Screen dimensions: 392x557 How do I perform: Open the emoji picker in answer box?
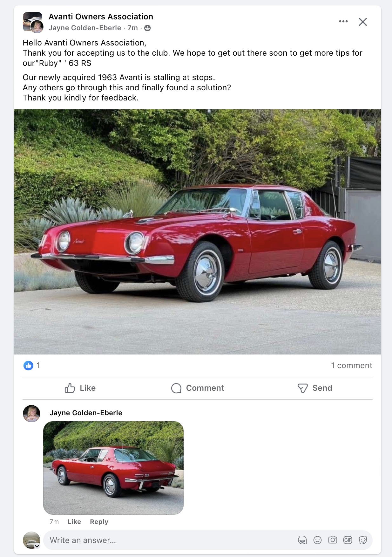[x=317, y=540]
